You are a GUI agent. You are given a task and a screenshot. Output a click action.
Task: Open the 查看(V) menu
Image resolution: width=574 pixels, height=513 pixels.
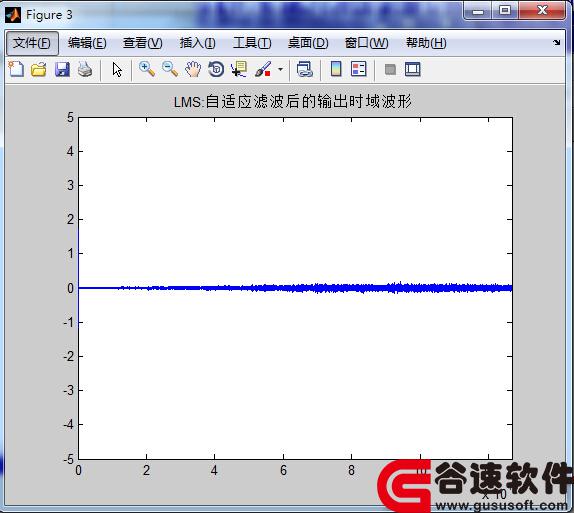coord(142,43)
